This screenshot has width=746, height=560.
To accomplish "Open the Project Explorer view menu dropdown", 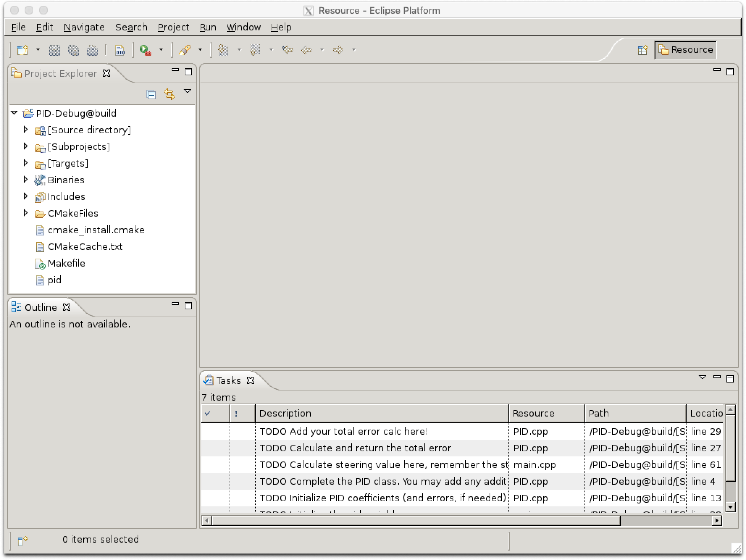I will click(188, 91).
